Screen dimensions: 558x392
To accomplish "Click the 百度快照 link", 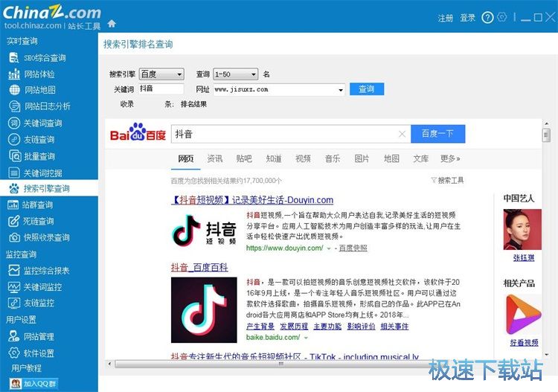I will (353, 248).
